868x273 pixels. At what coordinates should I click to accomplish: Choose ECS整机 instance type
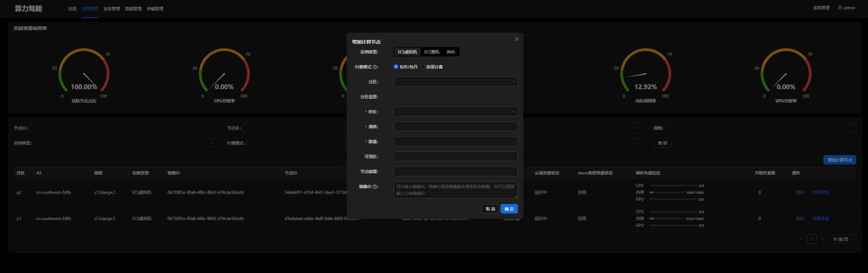point(432,52)
